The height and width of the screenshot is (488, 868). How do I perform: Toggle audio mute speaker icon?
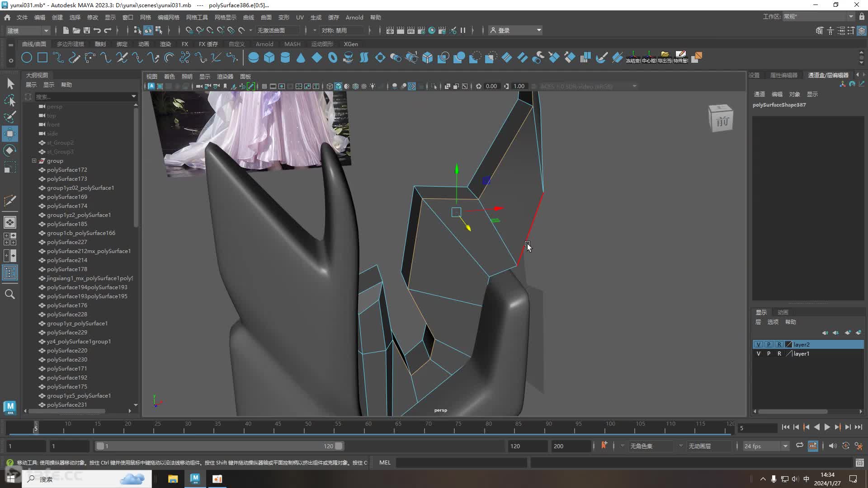pos(832,446)
